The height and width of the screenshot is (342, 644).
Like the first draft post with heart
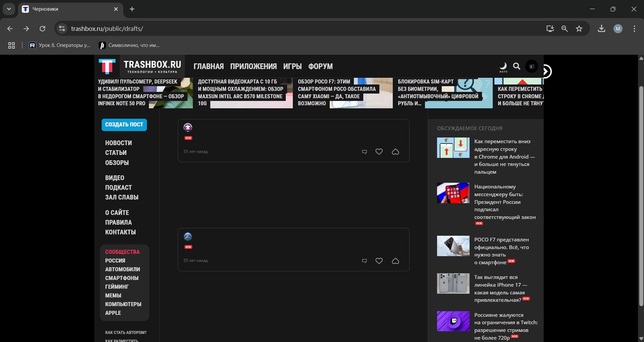point(379,152)
